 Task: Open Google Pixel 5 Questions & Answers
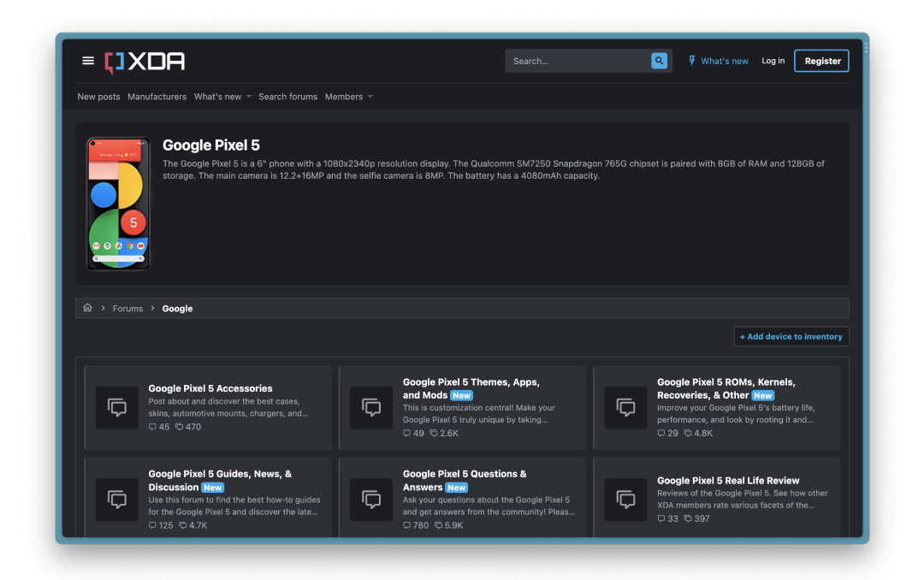coord(465,481)
